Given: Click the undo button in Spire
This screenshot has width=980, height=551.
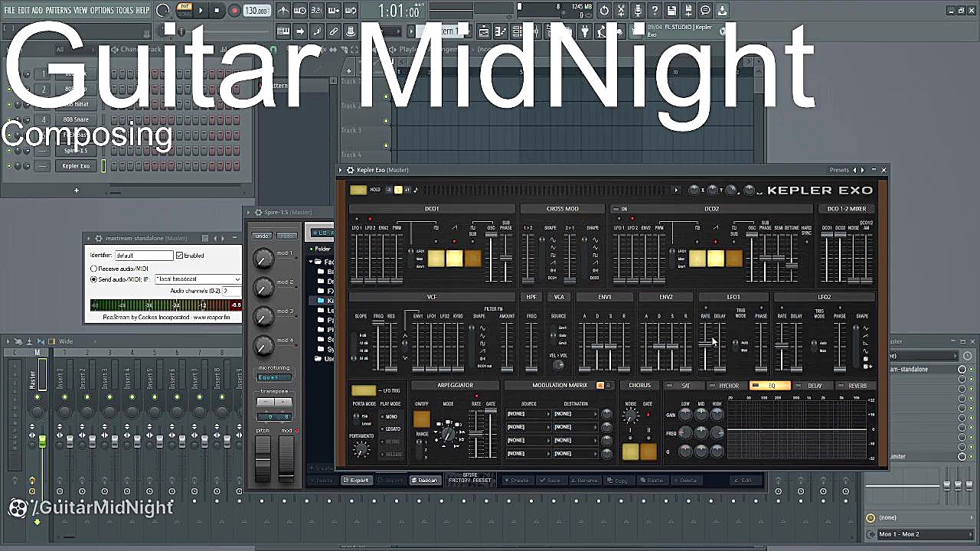Looking at the screenshot, I should 263,236.
